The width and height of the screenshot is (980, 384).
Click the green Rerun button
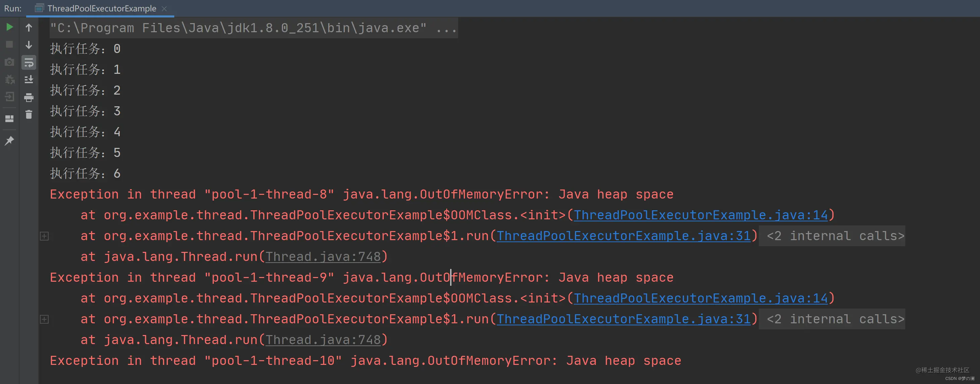9,27
